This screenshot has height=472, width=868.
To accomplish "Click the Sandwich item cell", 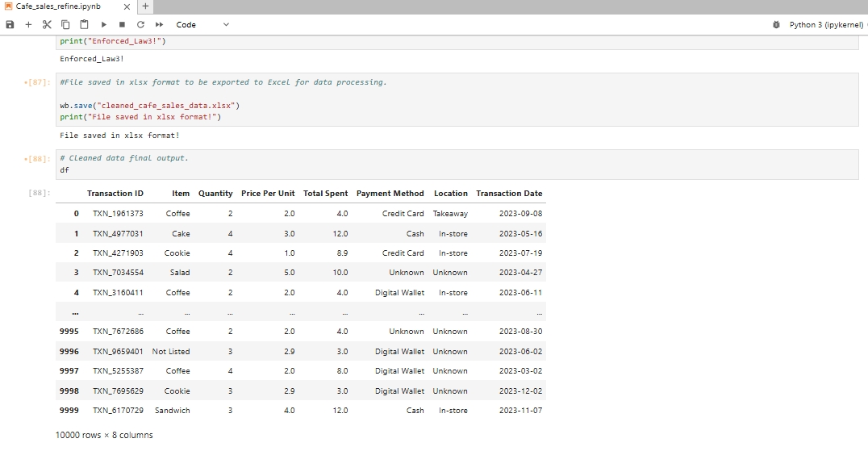I will tap(172, 411).
